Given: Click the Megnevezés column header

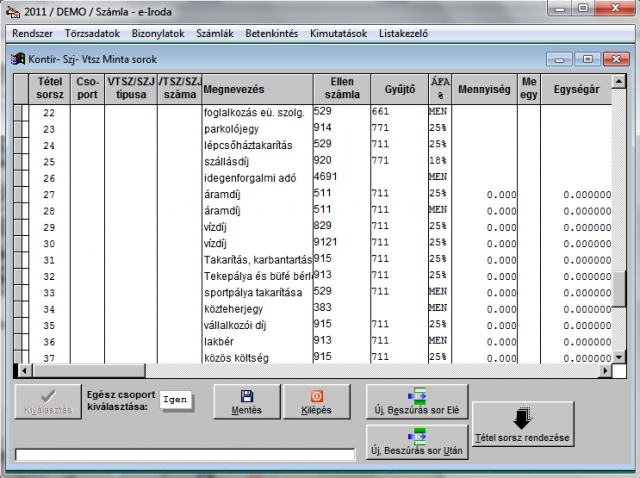Looking at the screenshot, I should pyautogui.click(x=255, y=89).
